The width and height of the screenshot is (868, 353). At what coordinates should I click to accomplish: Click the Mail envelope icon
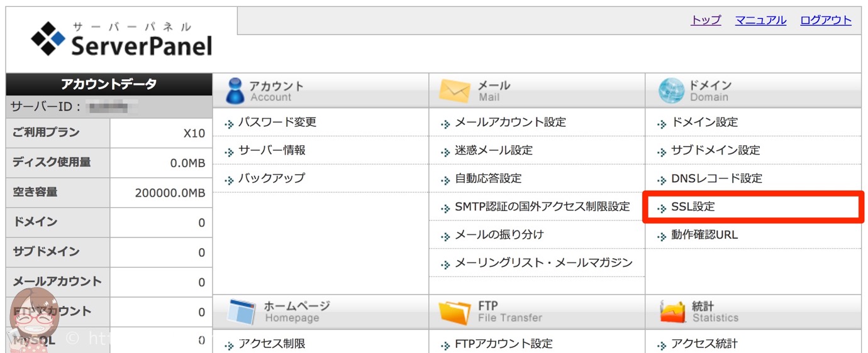click(x=455, y=91)
